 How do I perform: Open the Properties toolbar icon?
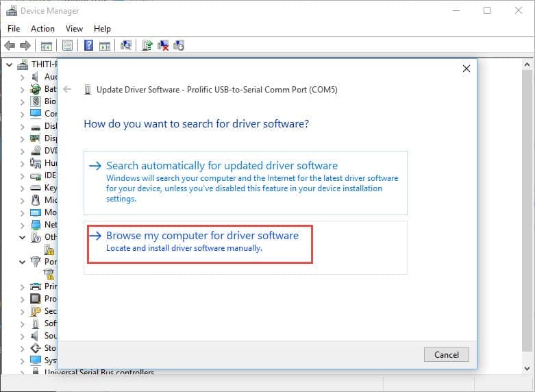[67, 46]
